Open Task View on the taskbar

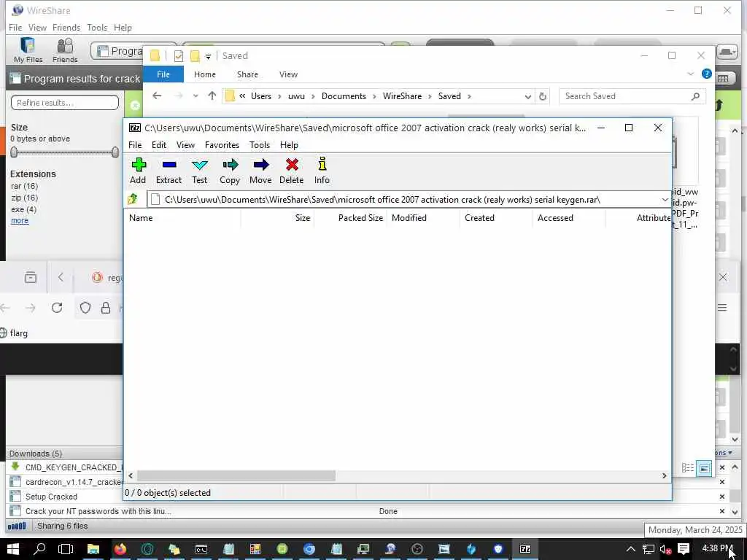[66, 549]
